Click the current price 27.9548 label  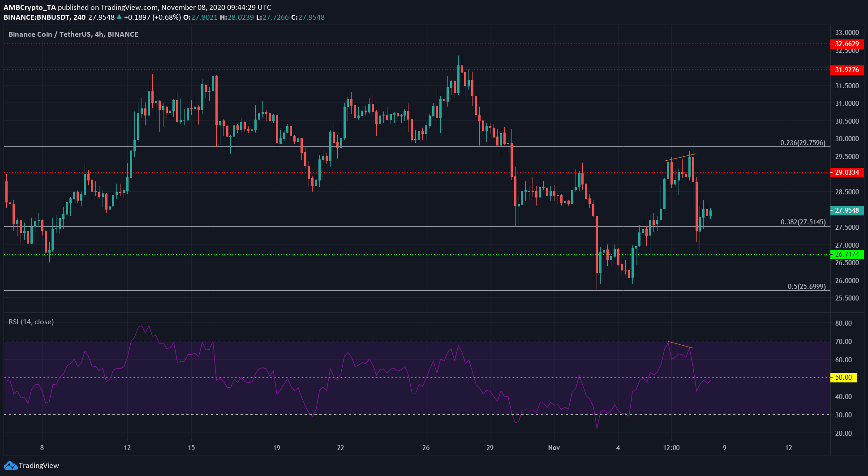coord(847,210)
